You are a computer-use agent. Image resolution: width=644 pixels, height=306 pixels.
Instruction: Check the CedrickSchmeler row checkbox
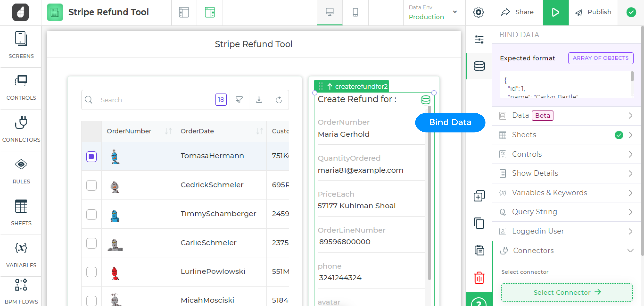(x=91, y=185)
